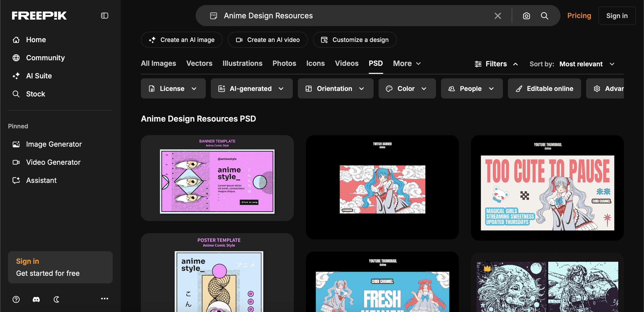
Task: Collapse the sidebar panel icon
Action: pyautogui.click(x=105, y=16)
